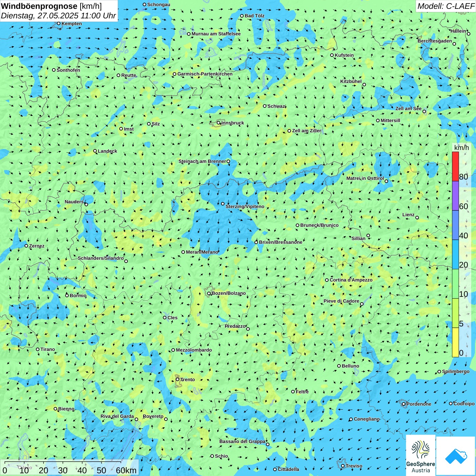Click the Zell am See label

click(x=408, y=108)
